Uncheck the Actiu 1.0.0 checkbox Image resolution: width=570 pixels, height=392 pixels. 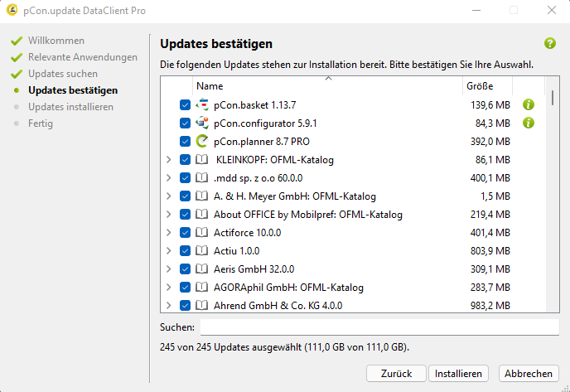(x=185, y=250)
